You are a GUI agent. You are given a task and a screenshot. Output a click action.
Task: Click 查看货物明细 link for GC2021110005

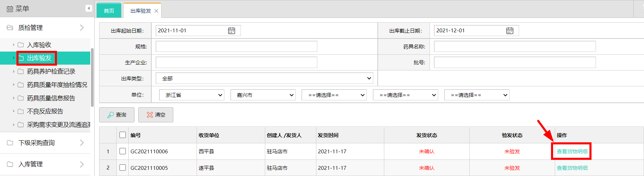572,168
